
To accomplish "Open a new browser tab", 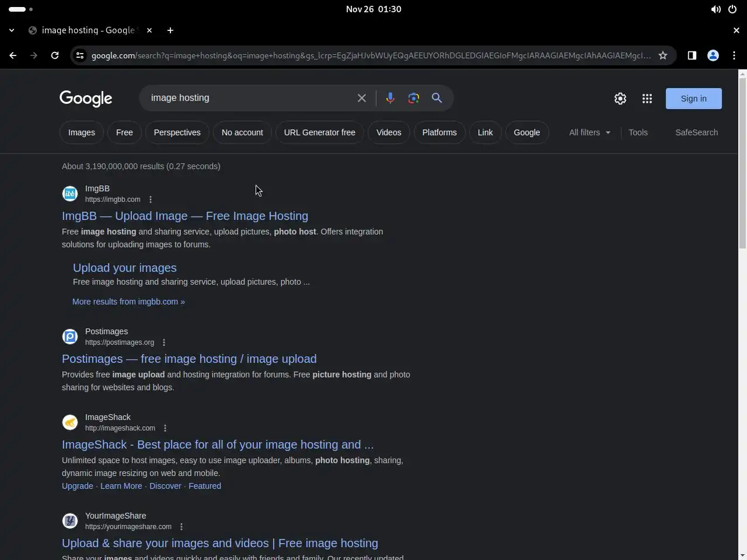I will 170,30.
